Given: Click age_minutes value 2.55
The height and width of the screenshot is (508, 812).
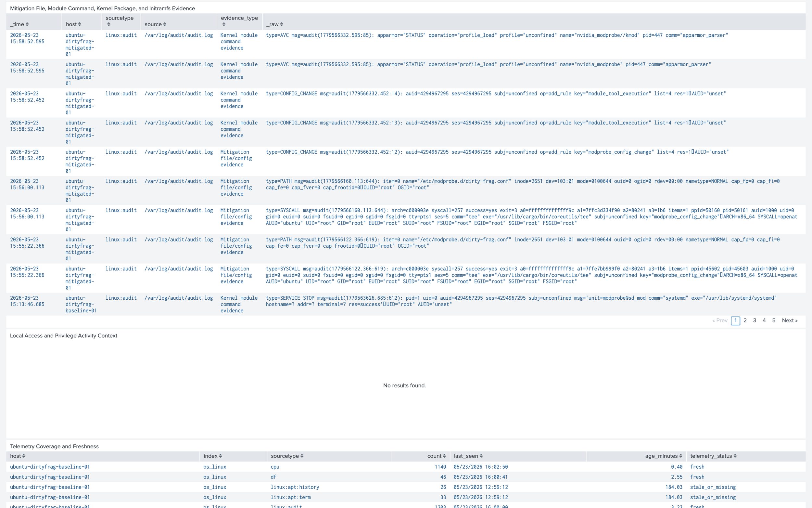Looking at the screenshot, I should 676,477.
